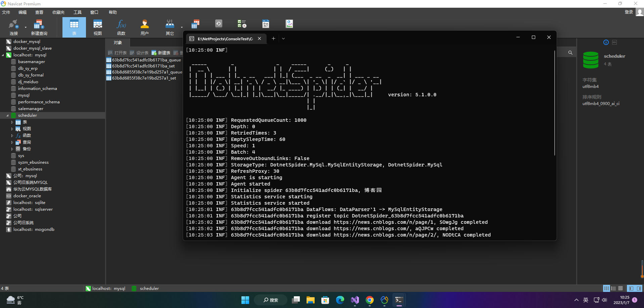Click the 设计表 (Design Table) button
Image resolution: width=644 pixels, height=308 pixels.
(139, 53)
